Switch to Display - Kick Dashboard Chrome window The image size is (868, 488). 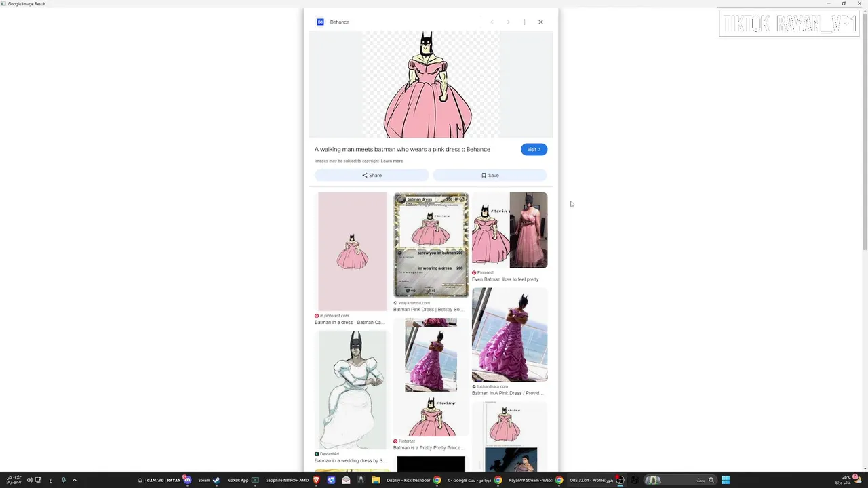pyautogui.click(x=414, y=480)
